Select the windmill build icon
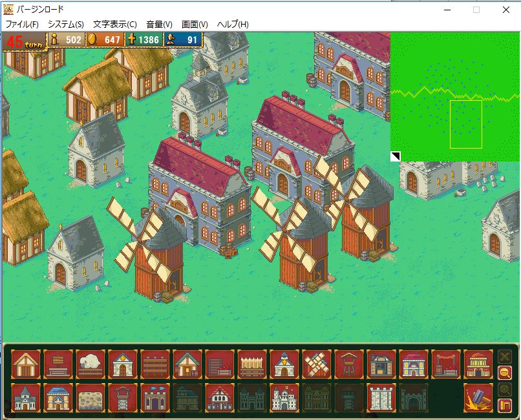521x420 pixels. pyautogui.click(x=317, y=364)
